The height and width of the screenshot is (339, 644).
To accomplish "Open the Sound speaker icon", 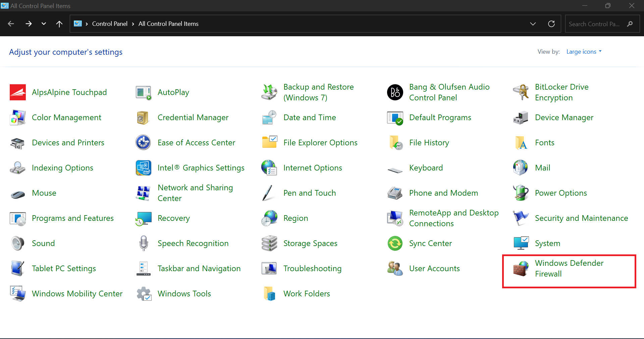I will click(18, 243).
